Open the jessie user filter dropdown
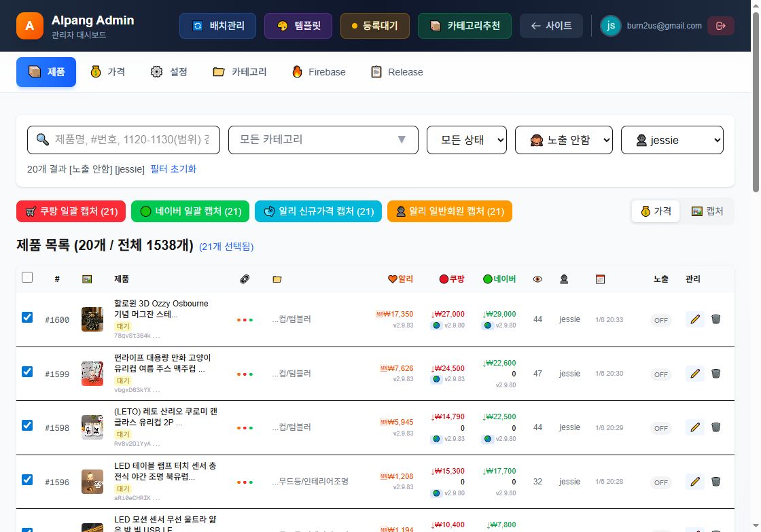The width and height of the screenshot is (761, 532). point(672,140)
